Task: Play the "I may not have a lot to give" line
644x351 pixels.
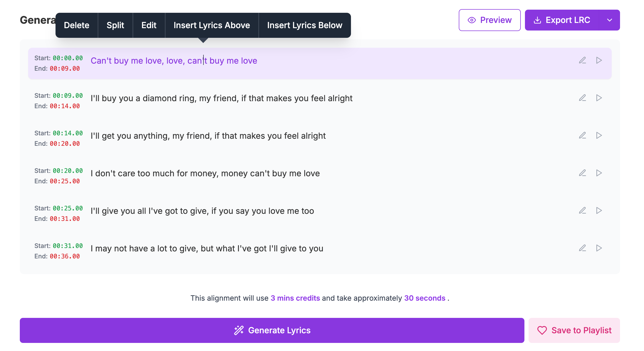Action: (599, 248)
